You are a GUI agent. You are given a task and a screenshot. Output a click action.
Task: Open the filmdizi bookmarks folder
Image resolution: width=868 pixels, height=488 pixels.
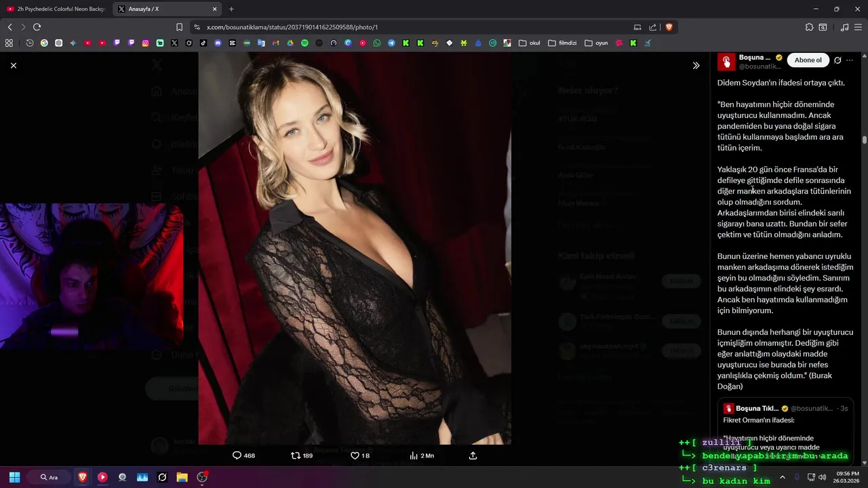point(562,43)
